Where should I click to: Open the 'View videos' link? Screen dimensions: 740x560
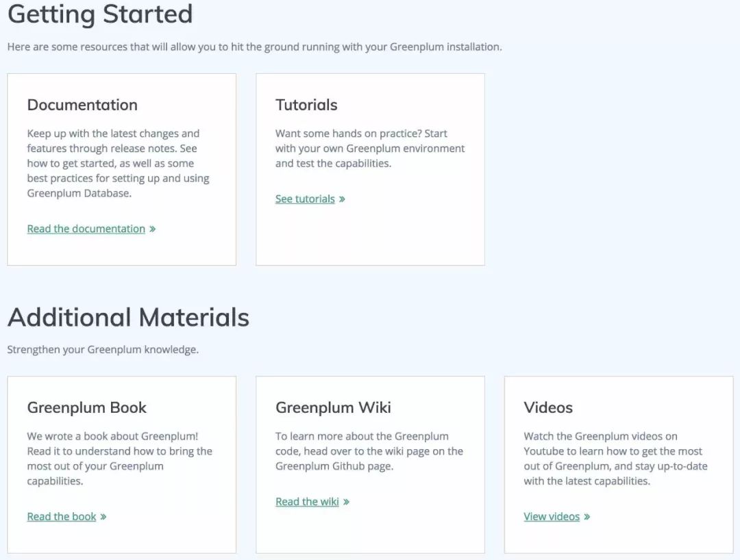click(551, 517)
